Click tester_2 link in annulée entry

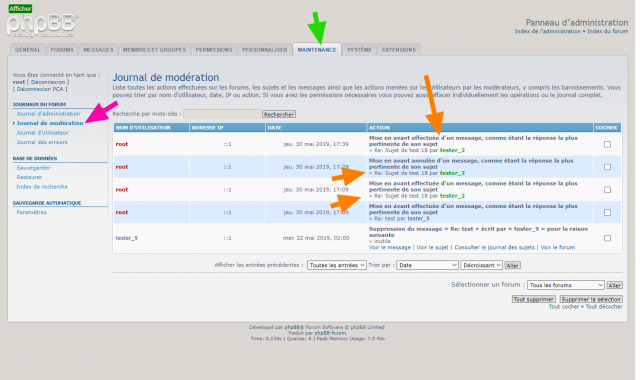click(x=452, y=173)
